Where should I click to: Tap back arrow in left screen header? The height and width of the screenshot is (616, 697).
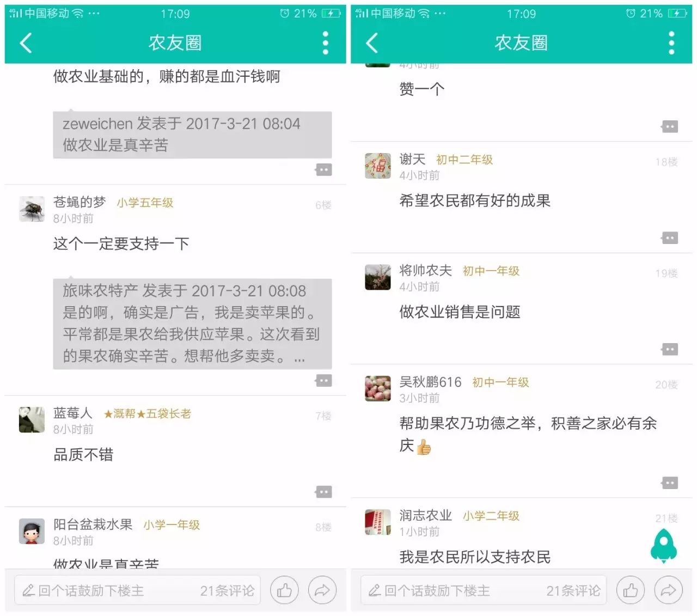pyautogui.click(x=26, y=42)
